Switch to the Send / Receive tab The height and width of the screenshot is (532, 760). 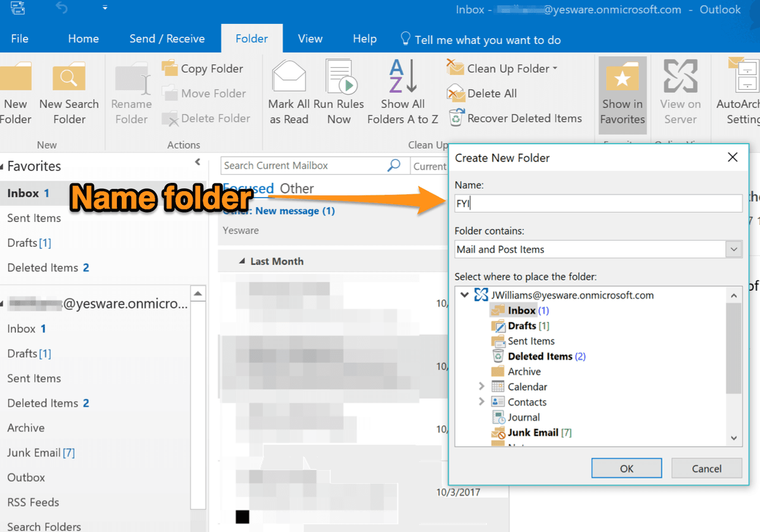(x=167, y=39)
